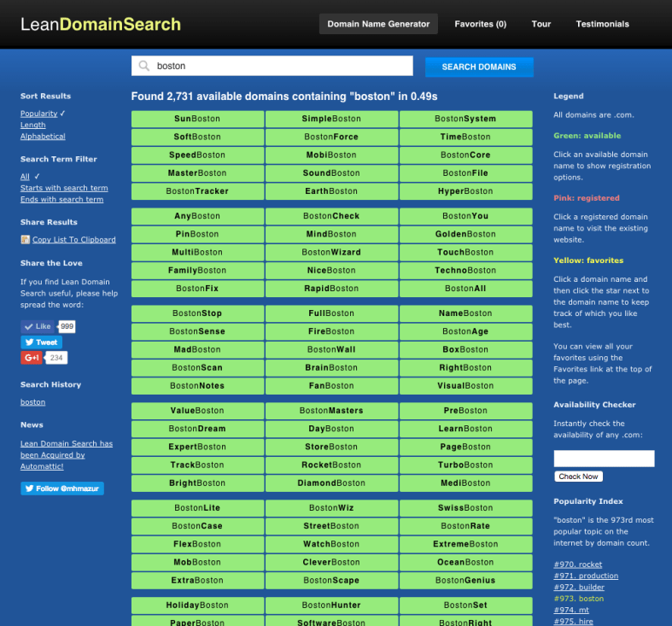The width and height of the screenshot is (672, 626).
Task: Select the BostonLite domain
Action: 197,508
